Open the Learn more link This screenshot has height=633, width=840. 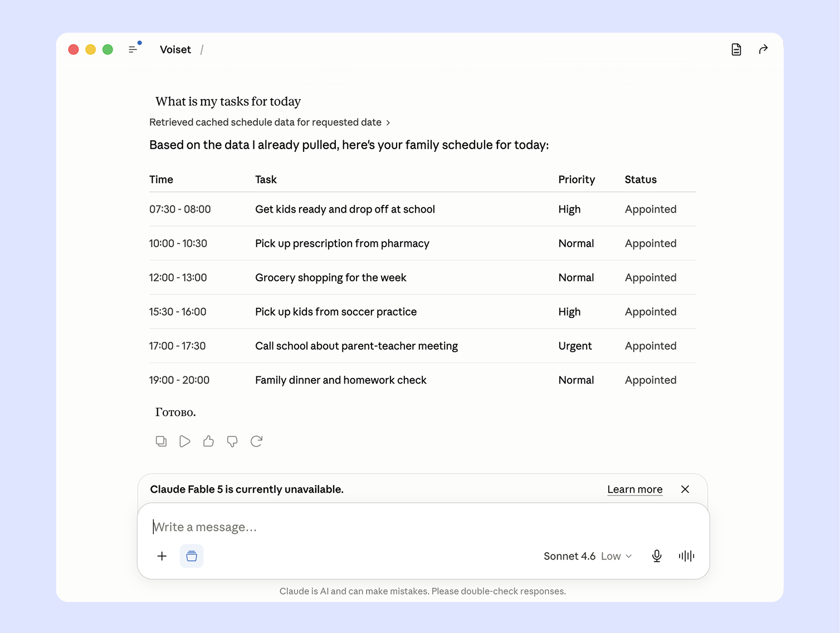click(635, 489)
